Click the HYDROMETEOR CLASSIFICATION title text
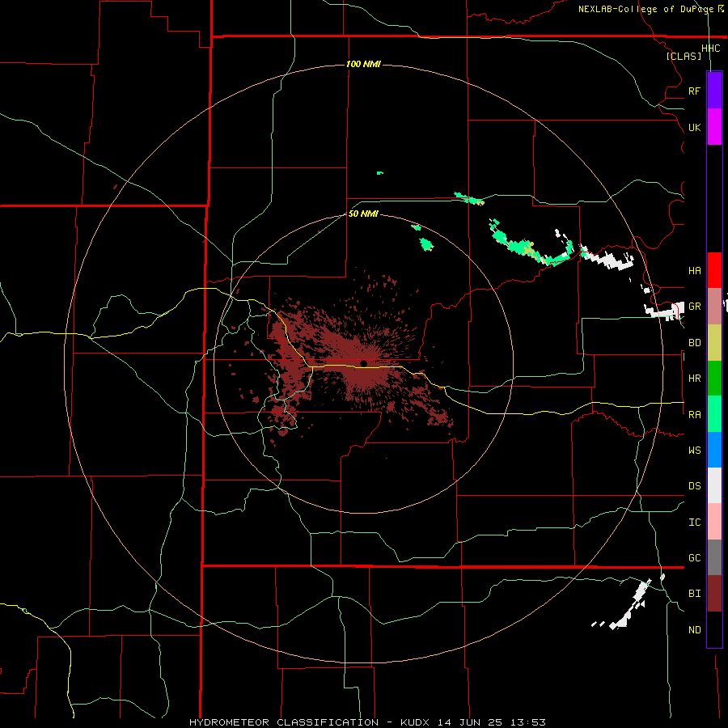 click(x=284, y=722)
